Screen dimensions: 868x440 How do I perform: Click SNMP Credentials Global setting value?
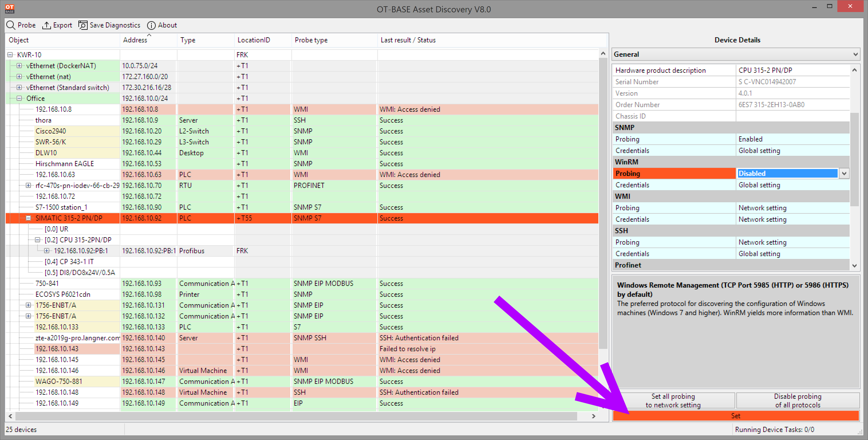point(792,151)
